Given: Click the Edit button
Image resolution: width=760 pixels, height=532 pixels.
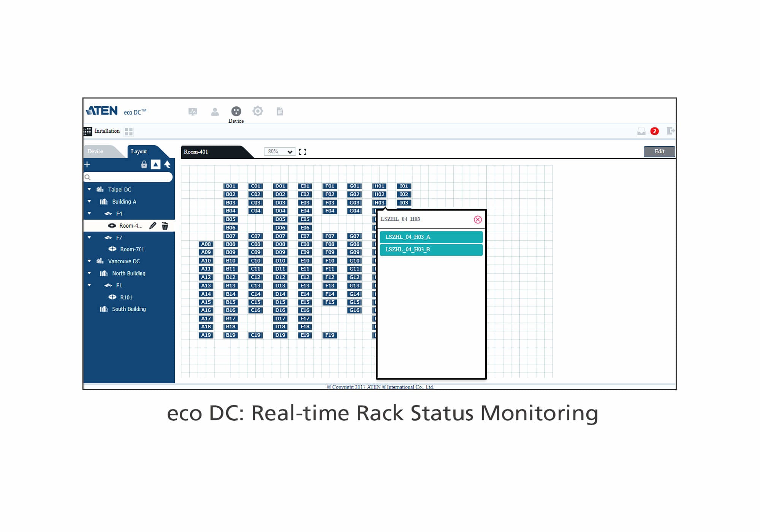Looking at the screenshot, I should 659,151.
